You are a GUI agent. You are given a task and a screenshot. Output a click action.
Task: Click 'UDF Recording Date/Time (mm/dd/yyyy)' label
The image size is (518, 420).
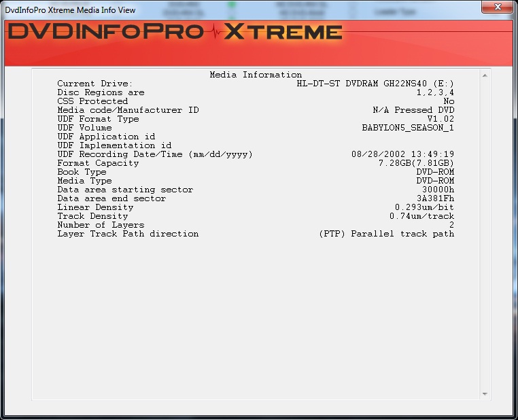(155, 154)
